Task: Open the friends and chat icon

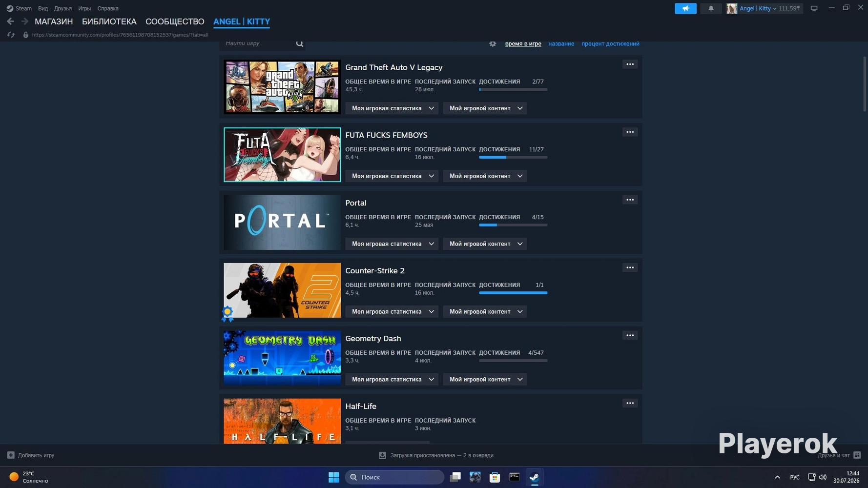Action: [857, 455]
